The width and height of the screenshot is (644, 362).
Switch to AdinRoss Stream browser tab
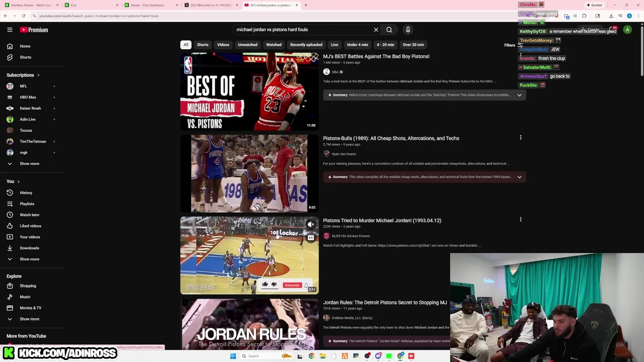[30, 5]
